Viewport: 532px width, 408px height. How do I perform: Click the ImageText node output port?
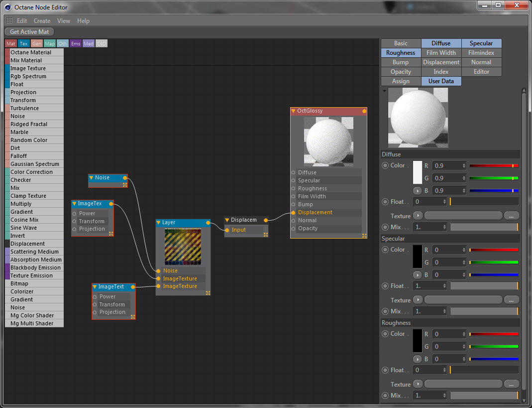click(133, 287)
